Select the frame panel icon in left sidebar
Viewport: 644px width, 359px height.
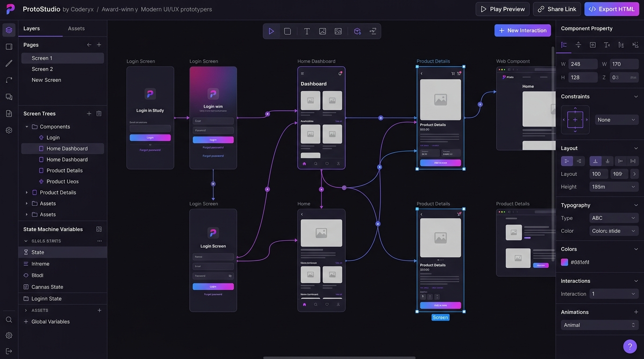(x=9, y=47)
